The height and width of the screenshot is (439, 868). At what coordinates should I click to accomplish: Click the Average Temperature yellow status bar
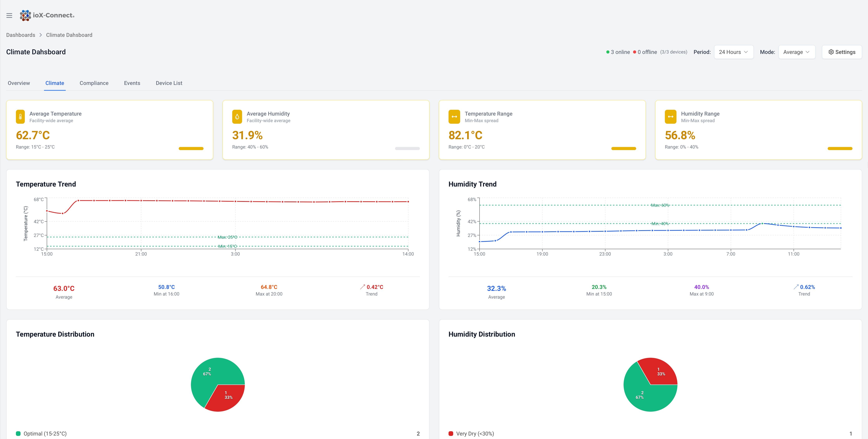191,148
